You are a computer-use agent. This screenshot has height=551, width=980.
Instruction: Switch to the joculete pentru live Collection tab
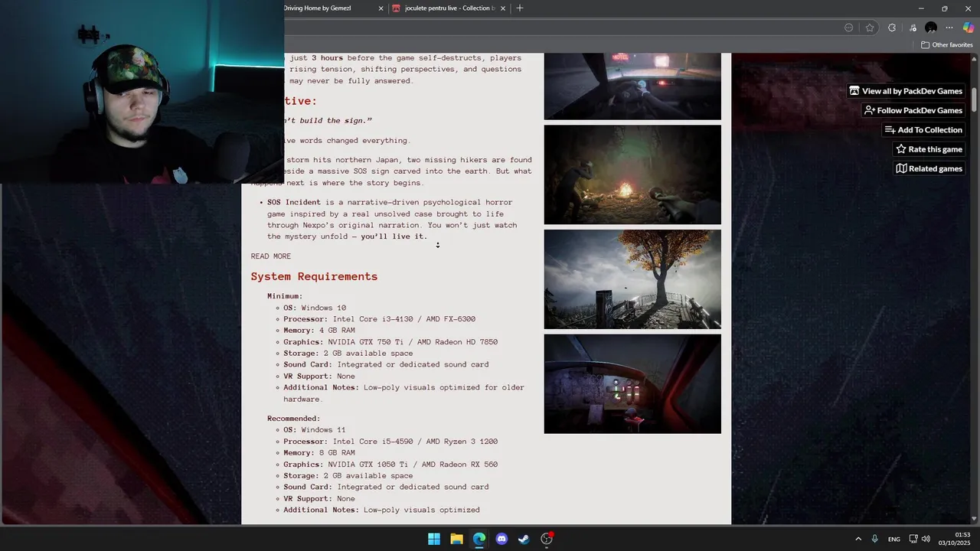[x=449, y=8]
